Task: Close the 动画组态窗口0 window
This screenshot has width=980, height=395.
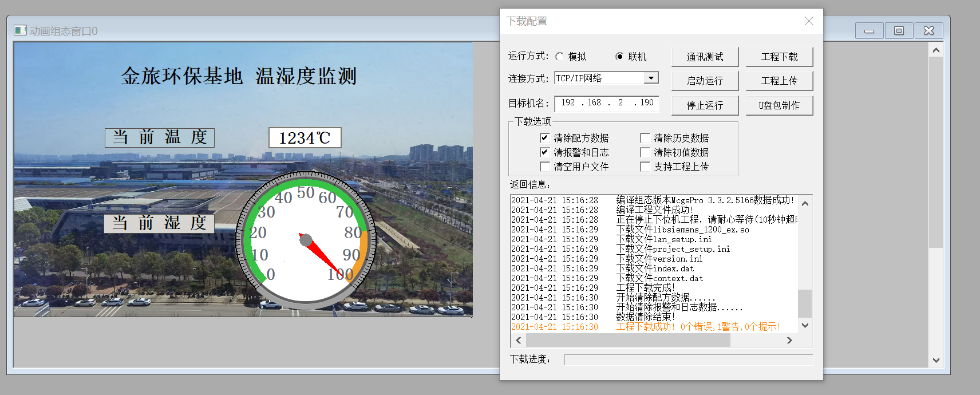Action: point(928,31)
